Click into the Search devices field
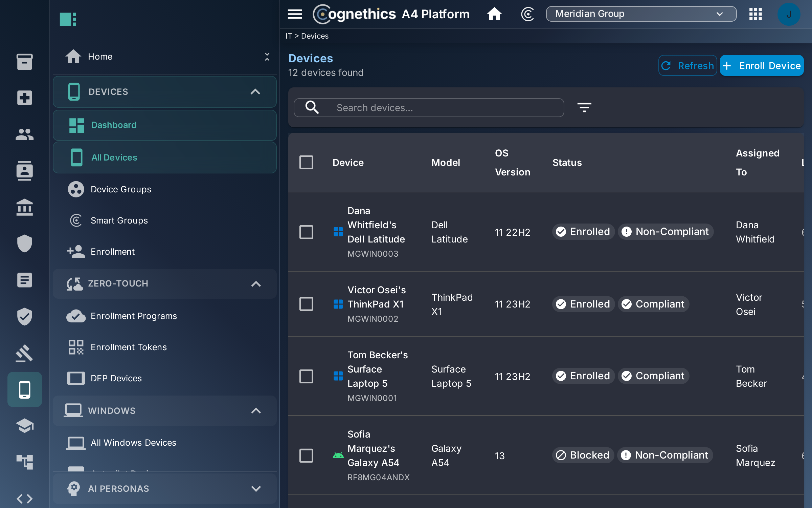The image size is (812, 508). 429,108
